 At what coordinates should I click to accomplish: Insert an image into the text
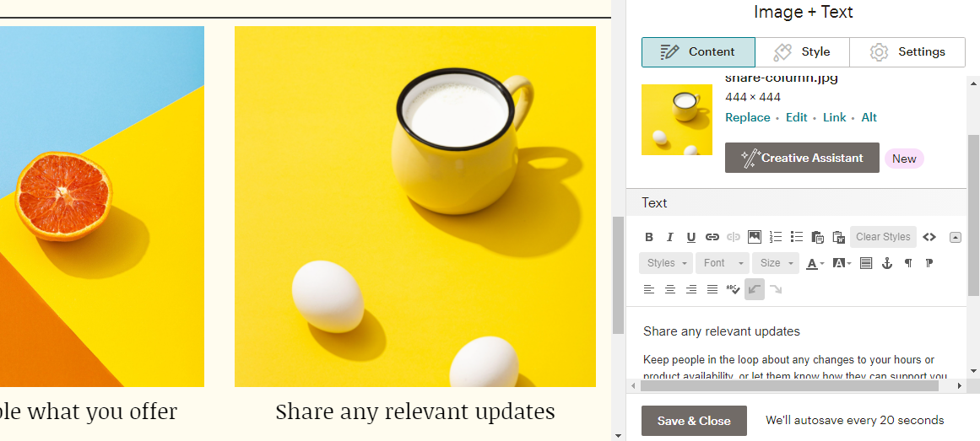pyautogui.click(x=755, y=237)
